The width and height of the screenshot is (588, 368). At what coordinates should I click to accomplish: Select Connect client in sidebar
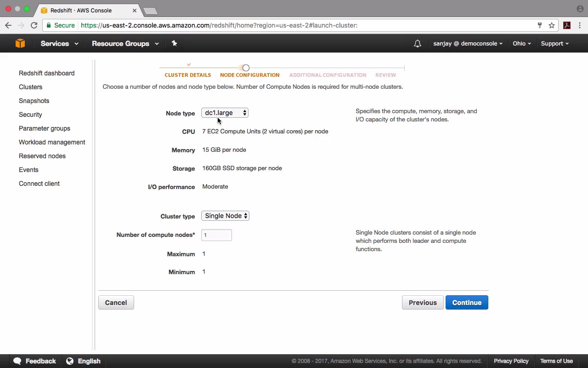tap(39, 184)
